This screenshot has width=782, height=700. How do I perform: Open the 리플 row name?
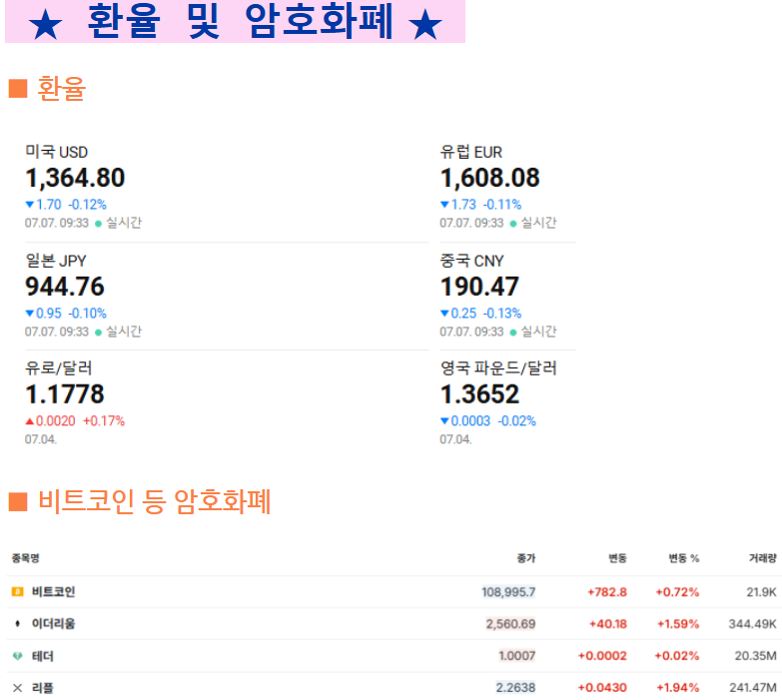click(x=42, y=688)
